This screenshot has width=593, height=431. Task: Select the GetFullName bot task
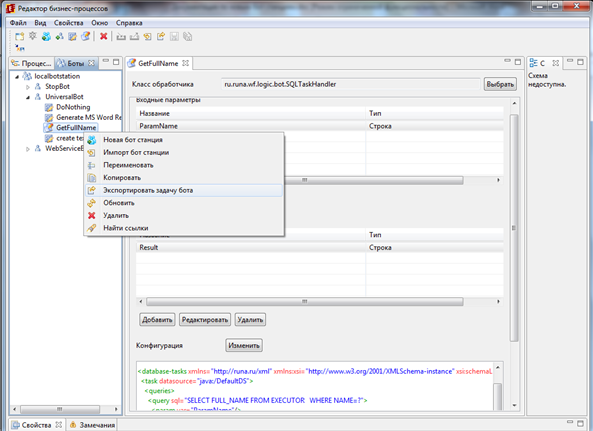(76, 128)
